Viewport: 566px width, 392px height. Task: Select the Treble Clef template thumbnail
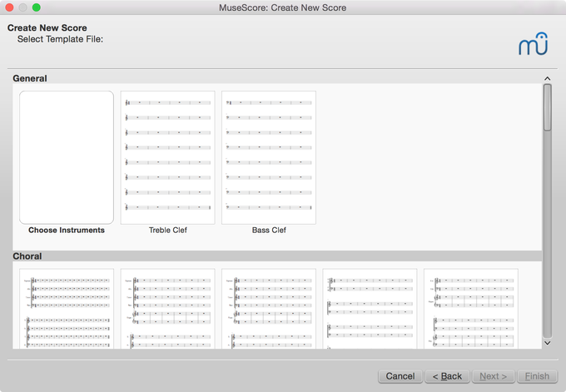tap(168, 157)
